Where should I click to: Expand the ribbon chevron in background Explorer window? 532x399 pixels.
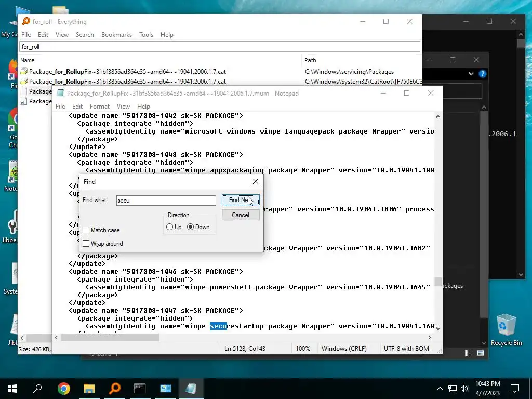471,74
